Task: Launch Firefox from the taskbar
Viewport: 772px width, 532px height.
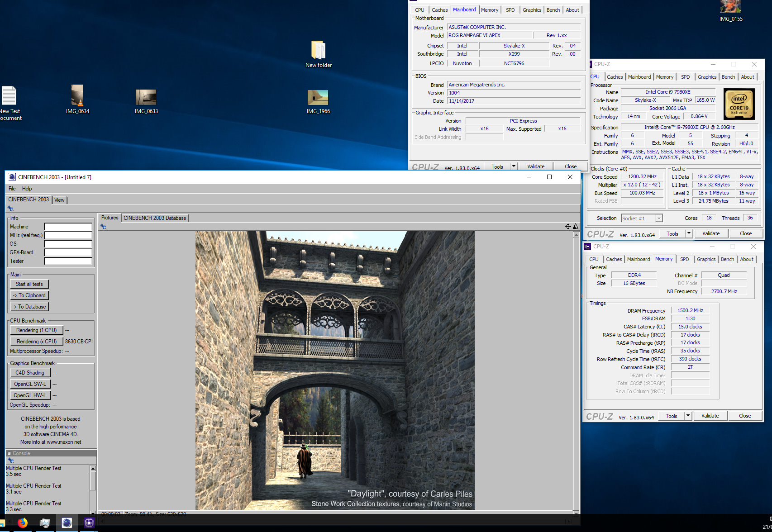Action: click(x=22, y=523)
